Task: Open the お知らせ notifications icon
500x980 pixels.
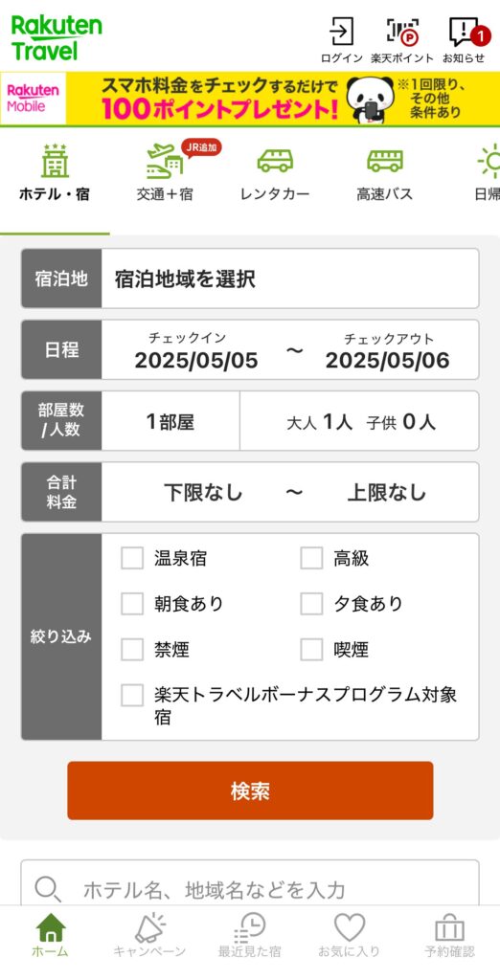Action: click(466, 32)
